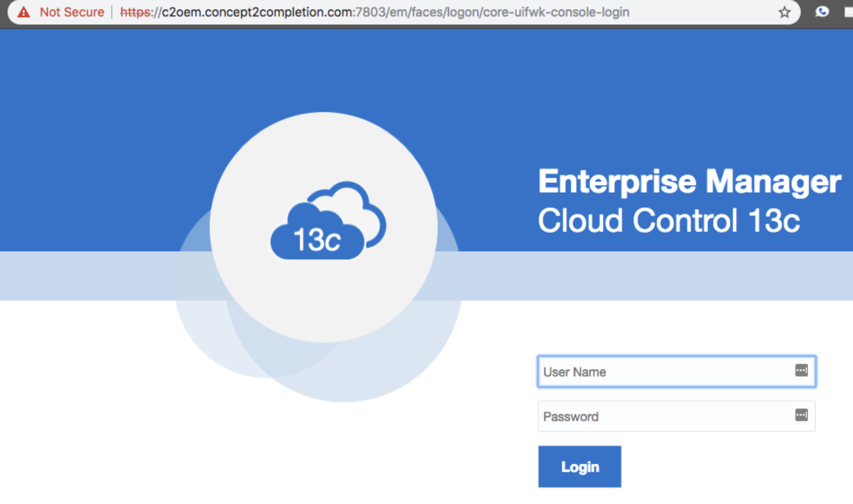This screenshot has height=504, width=853.
Task: Click the Not Secure warning triangle icon
Action: point(24,12)
